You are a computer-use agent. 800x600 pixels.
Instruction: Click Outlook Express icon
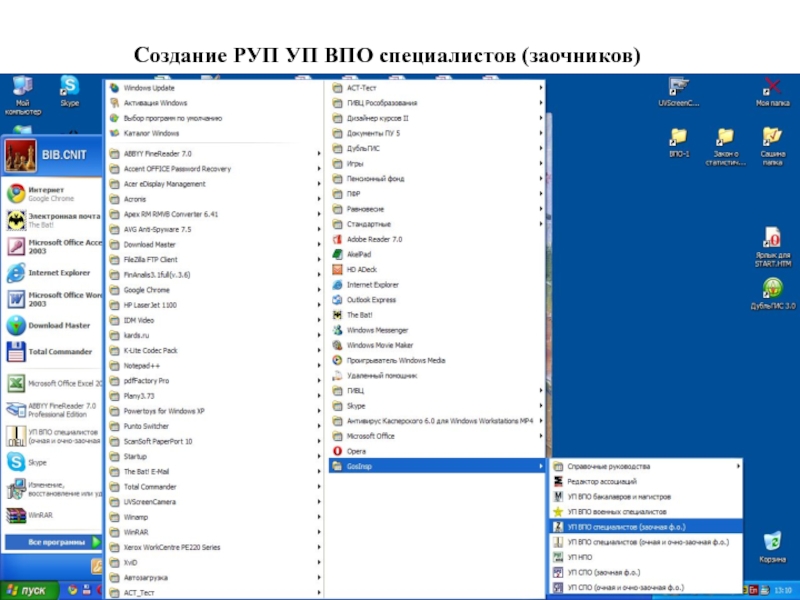(337, 299)
